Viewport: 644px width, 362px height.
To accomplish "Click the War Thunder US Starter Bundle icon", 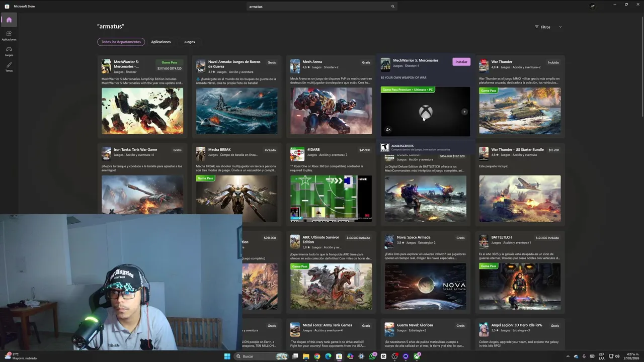I will (484, 154).
